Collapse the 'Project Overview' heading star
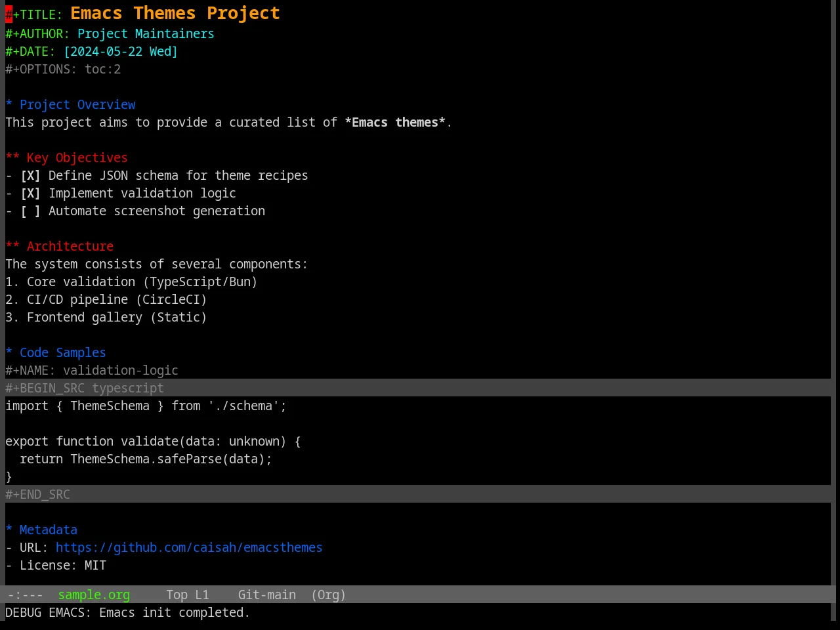 [9, 104]
